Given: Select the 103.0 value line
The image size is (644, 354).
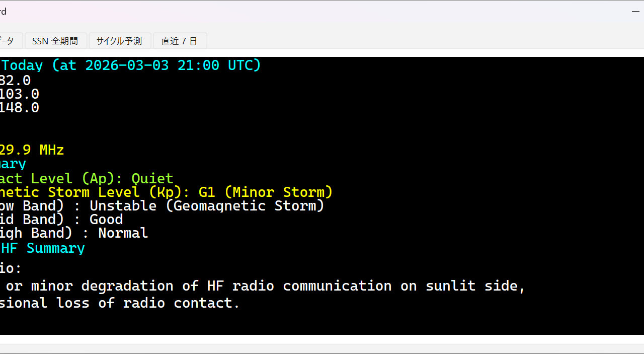Looking at the screenshot, I should [19, 94].
